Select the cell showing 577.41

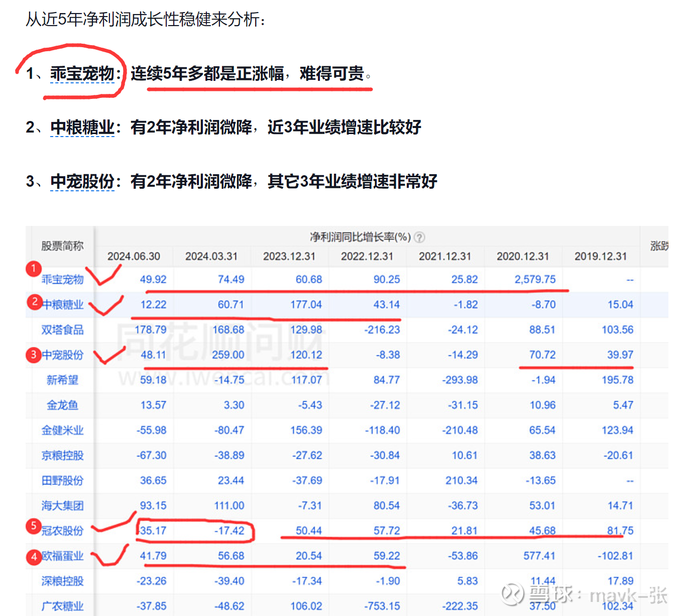point(539,555)
